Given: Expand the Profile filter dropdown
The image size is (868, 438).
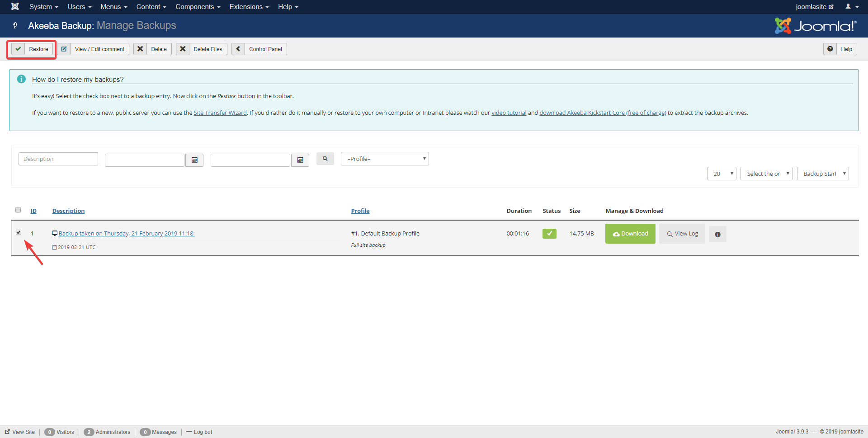Looking at the screenshot, I should (x=385, y=159).
